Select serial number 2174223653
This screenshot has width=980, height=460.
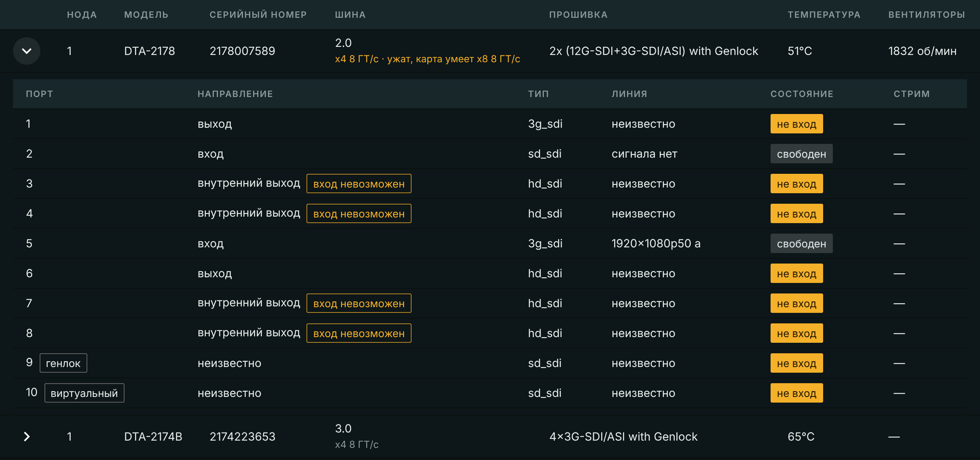[x=242, y=437]
